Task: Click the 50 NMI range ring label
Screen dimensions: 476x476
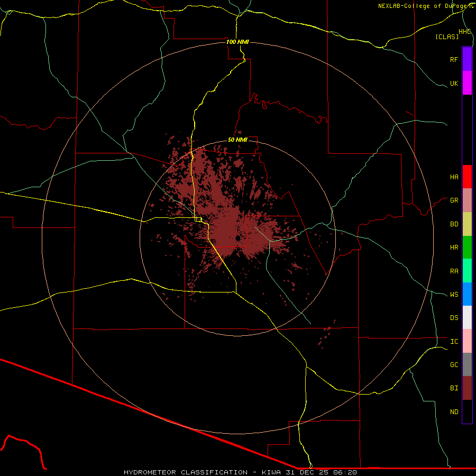Action: (237, 140)
